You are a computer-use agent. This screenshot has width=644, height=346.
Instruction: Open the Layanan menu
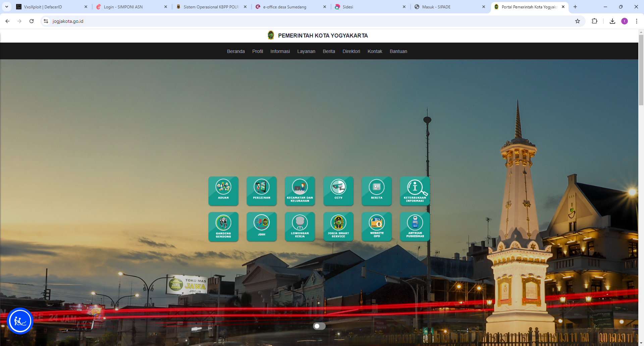[306, 51]
